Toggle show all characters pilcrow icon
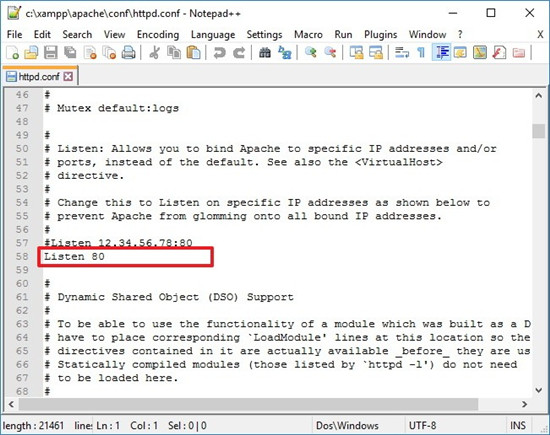Viewport: 550px width, 435px height. pyautogui.click(x=421, y=53)
